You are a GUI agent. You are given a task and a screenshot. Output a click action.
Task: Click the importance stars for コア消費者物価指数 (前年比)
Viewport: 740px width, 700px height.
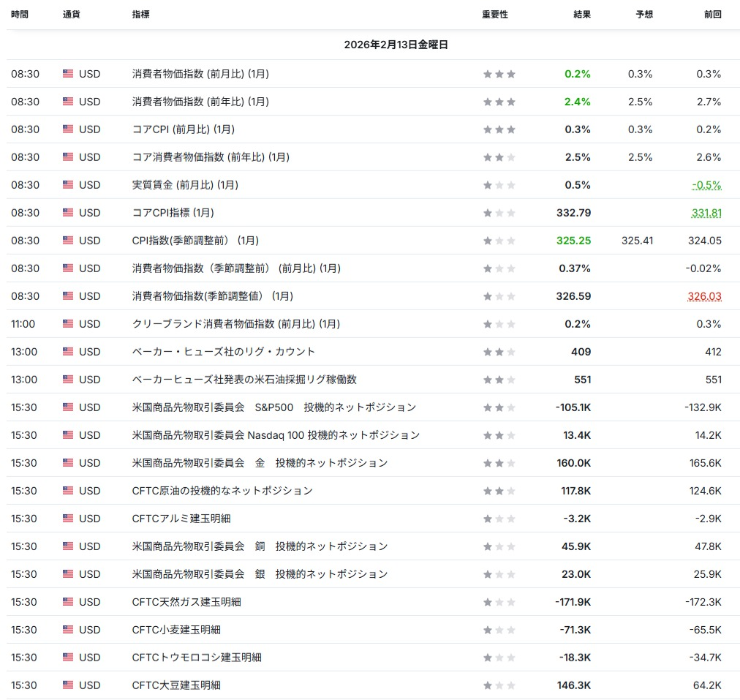pos(499,157)
